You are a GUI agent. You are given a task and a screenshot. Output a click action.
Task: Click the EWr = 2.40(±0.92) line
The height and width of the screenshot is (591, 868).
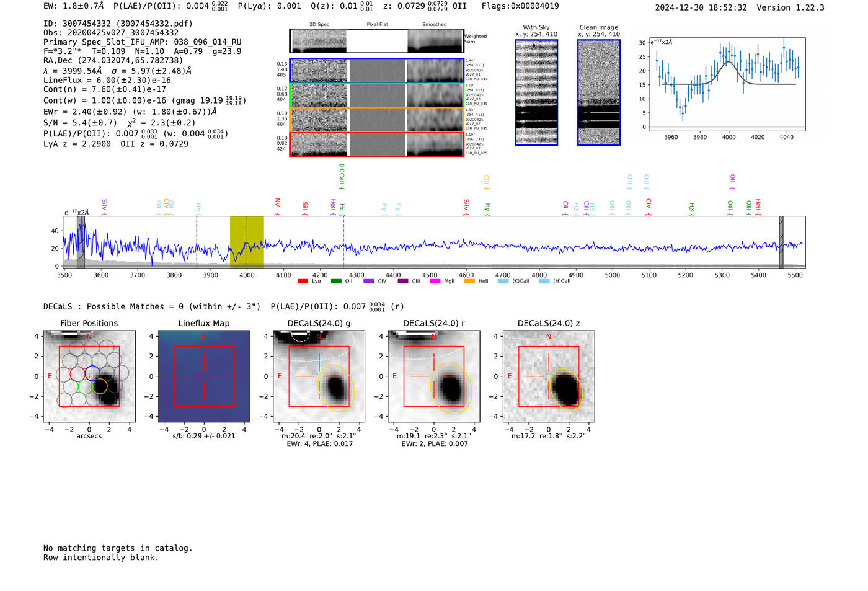[x=130, y=112]
